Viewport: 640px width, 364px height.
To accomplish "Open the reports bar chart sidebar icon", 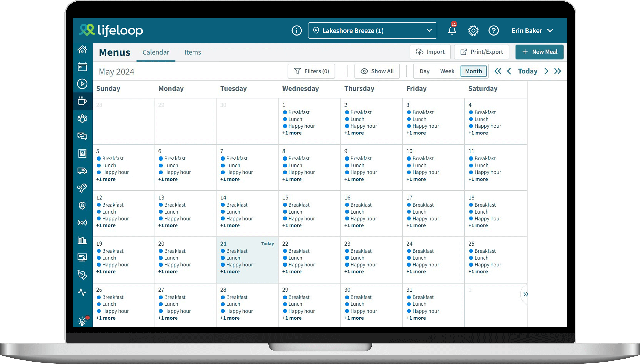I will [x=82, y=240].
